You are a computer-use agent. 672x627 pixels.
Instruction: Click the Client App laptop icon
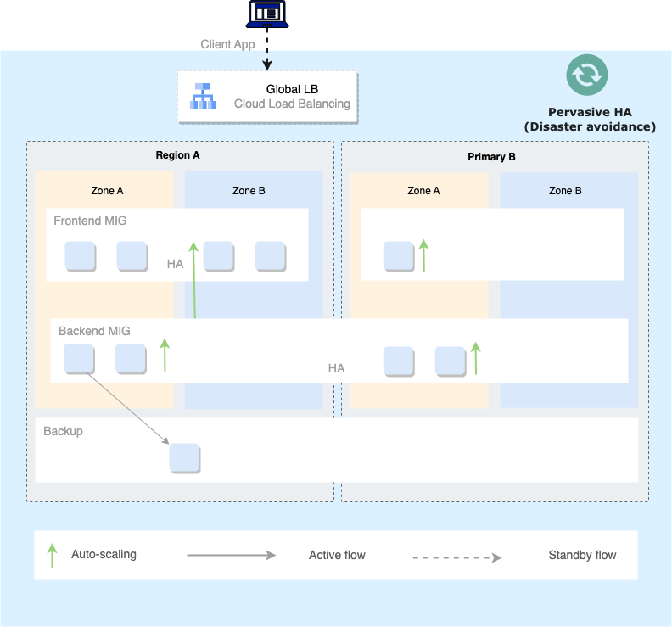pos(267,14)
